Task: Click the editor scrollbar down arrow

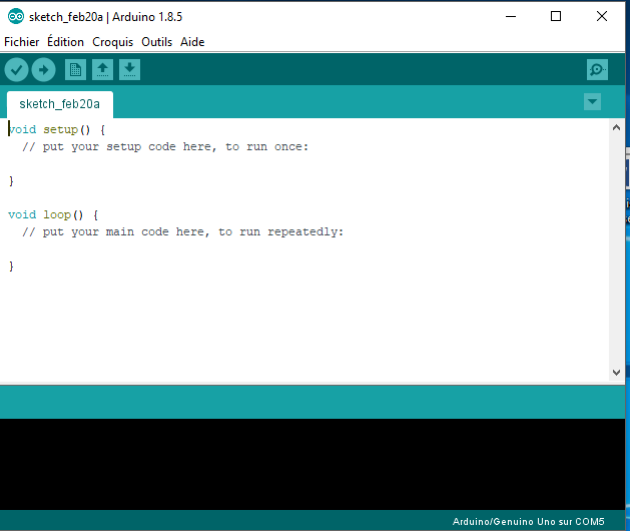Action: (x=616, y=372)
